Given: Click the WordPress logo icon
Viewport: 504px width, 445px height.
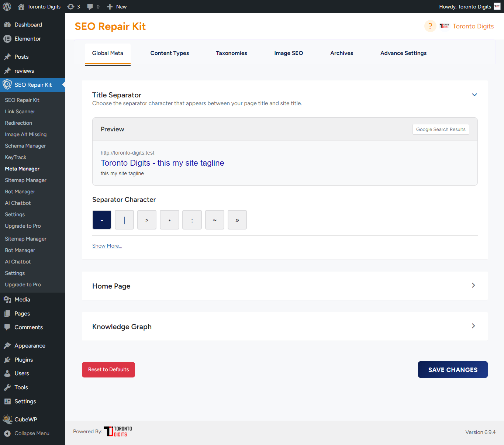Looking at the screenshot, I should 7,7.
